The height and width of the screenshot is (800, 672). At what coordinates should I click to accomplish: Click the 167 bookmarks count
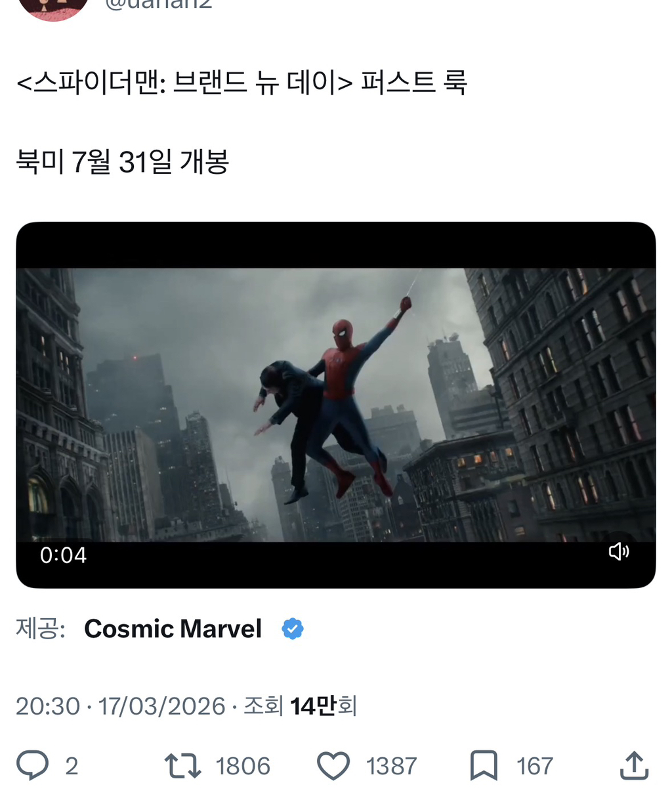[x=534, y=766]
